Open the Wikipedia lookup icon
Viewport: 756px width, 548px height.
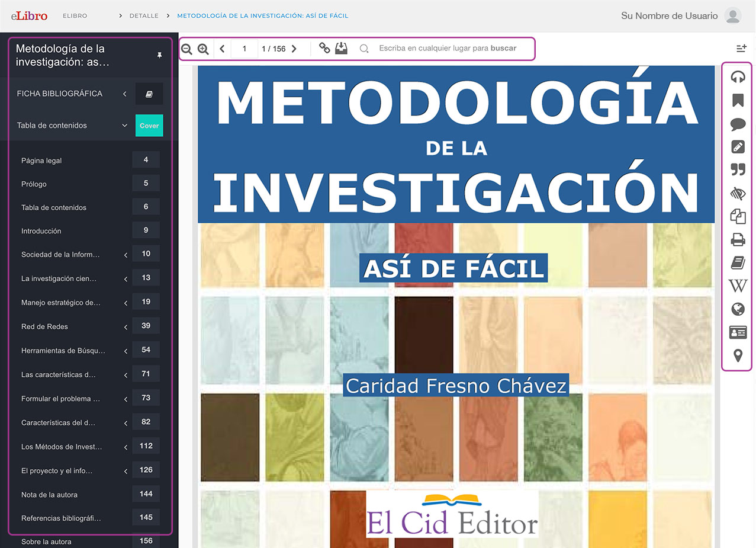tap(738, 286)
